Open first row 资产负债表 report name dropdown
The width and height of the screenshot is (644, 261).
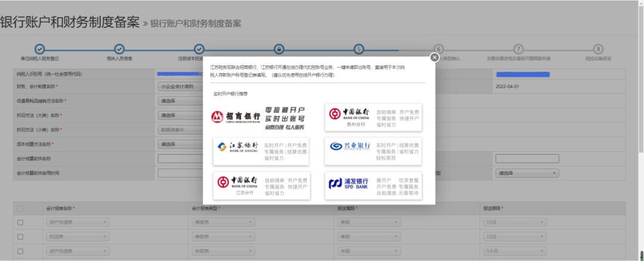tap(78, 222)
